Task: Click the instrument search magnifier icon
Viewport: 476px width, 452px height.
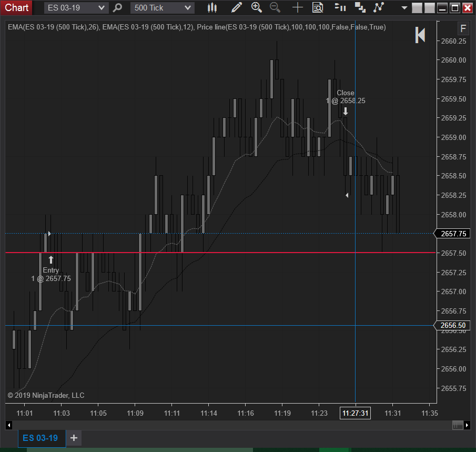Action: point(117,8)
